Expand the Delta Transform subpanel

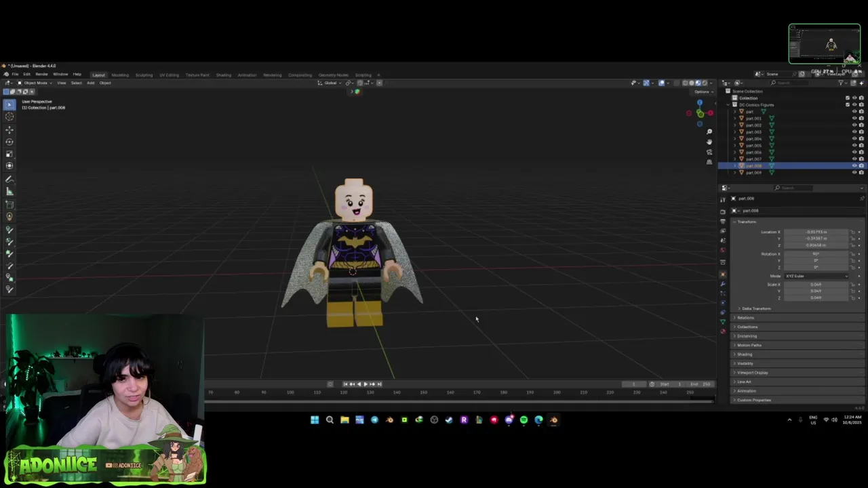pos(755,308)
